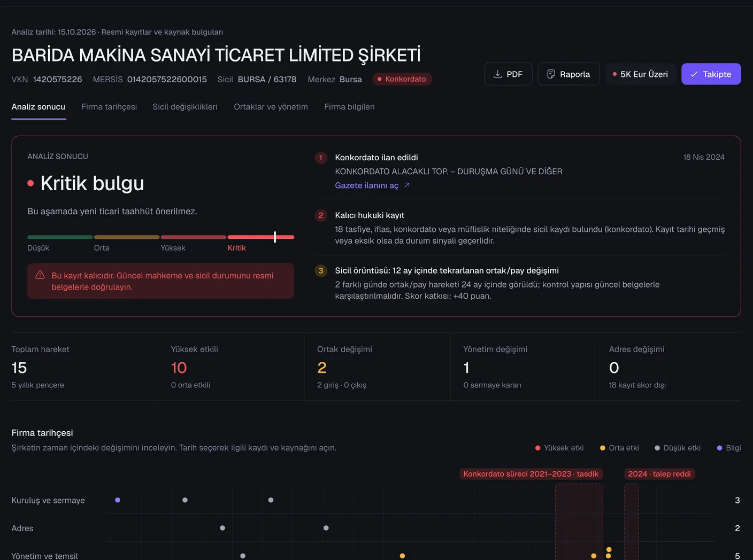Click the date 18 Nis 2024

pyautogui.click(x=704, y=157)
